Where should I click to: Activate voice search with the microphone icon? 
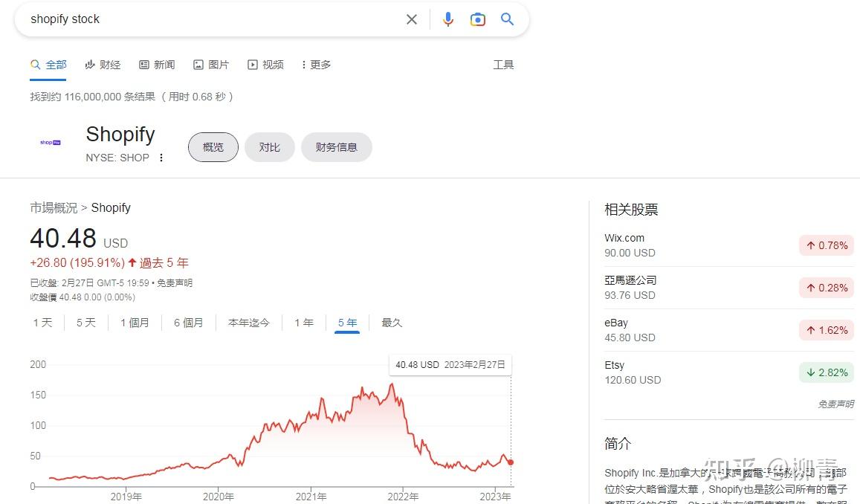click(x=448, y=19)
